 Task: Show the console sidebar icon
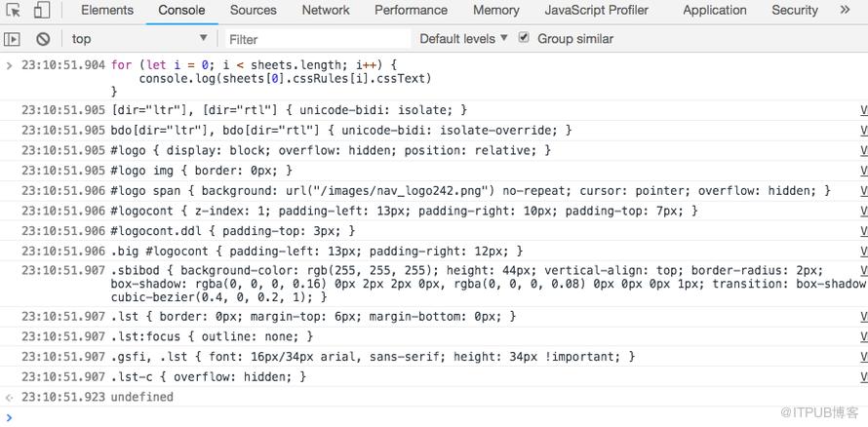pyautogui.click(x=12, y=39)
